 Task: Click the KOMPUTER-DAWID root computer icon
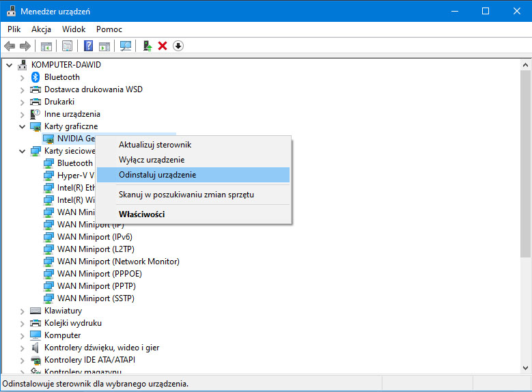[23, 64]
